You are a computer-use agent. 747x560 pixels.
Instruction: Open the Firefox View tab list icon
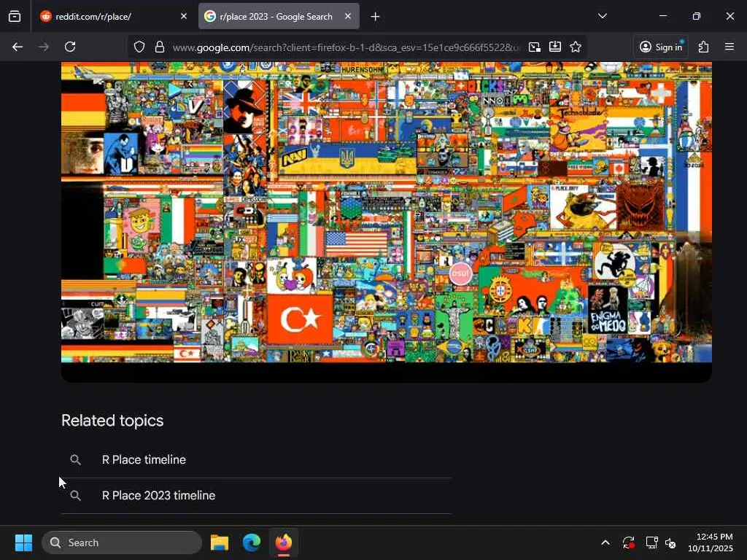[15, 16]
